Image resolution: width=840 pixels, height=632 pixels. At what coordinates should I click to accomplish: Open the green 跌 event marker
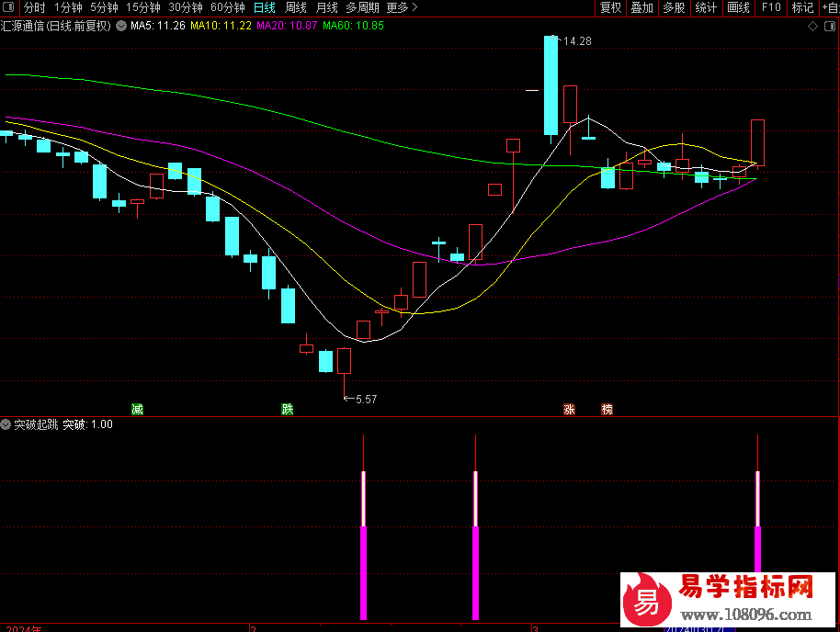coord(287,410)
